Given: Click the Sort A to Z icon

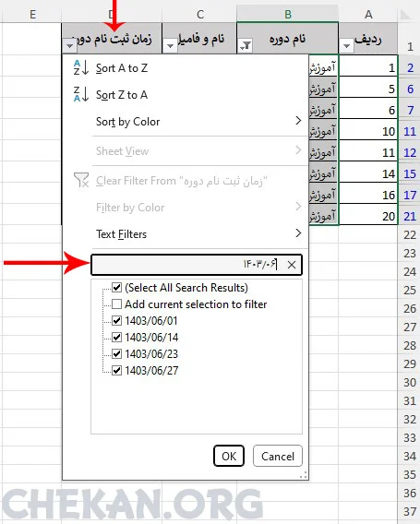Looking at the screenshot, I should click(81, 67).
